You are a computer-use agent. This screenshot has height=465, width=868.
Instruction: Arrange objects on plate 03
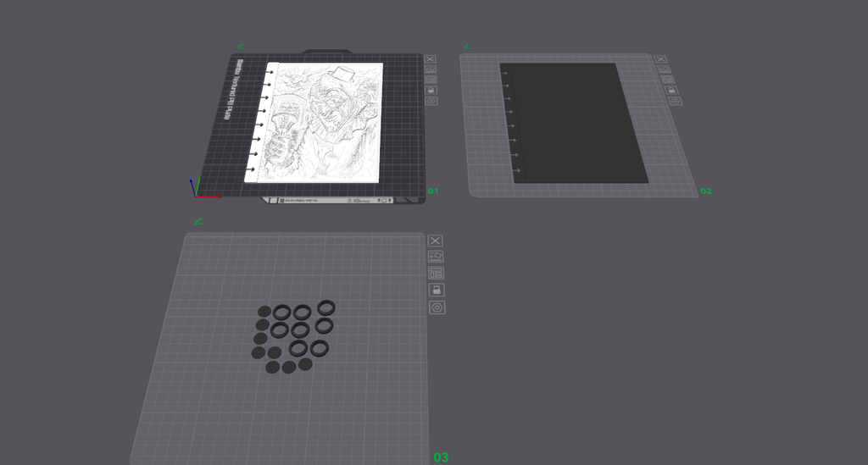click(x=437, y=273)
